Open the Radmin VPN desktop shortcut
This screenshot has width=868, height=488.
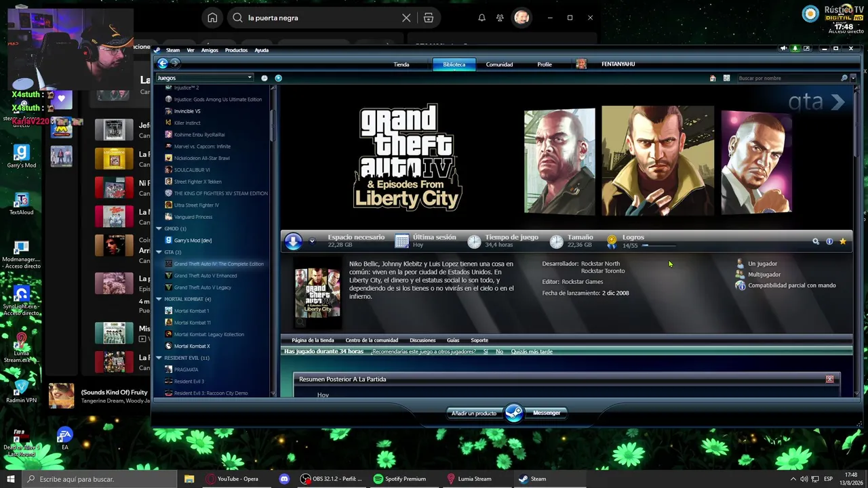(22, 391)
